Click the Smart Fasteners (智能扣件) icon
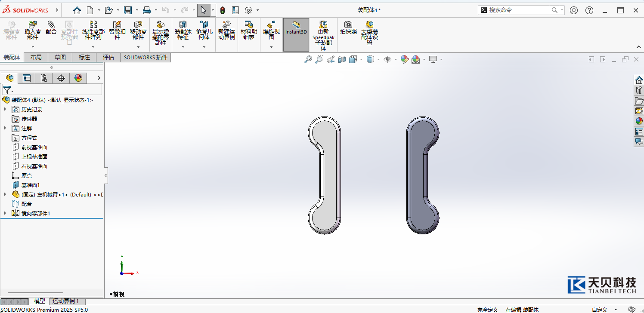 117,25
